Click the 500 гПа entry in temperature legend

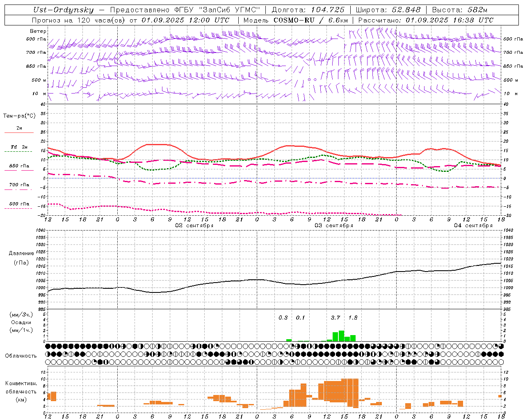(19, 204)
